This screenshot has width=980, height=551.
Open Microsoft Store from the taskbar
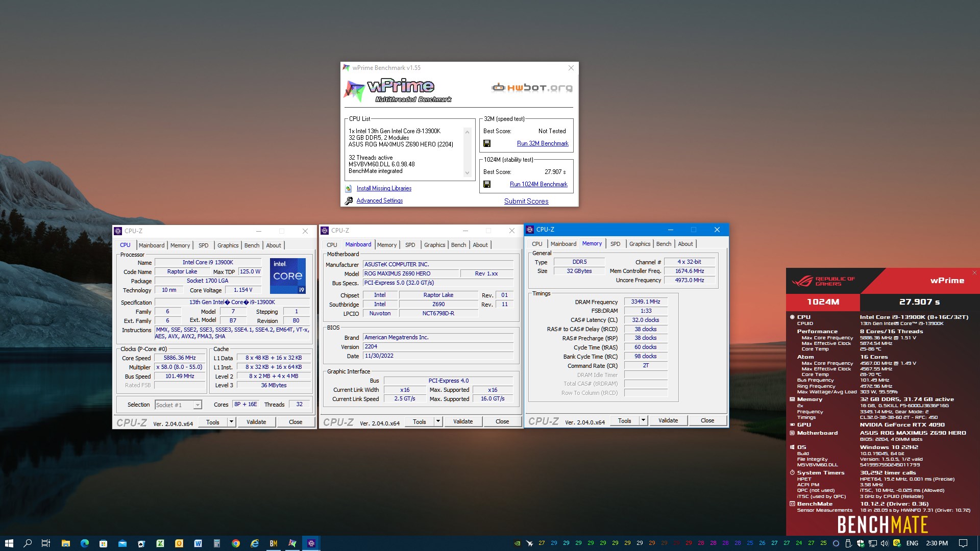coord(103,543)
